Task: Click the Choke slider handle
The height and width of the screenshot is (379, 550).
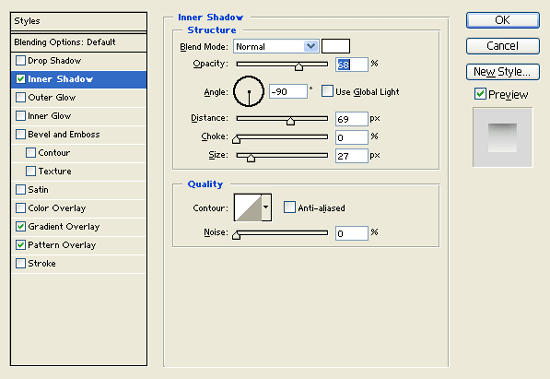Action: tap(236, 140)
